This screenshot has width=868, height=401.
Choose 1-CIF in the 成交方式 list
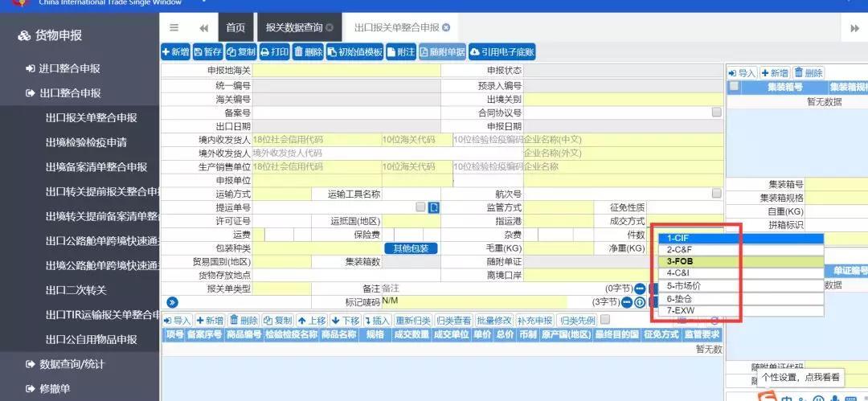coord(741,238)
